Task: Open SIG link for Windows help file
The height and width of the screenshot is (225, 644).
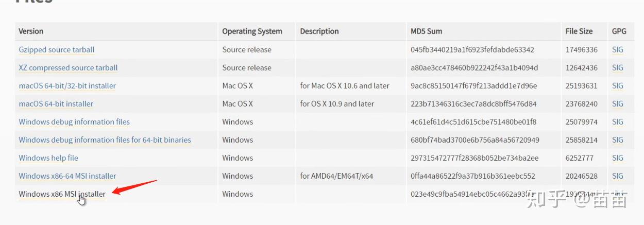Action: click(x=618, y=158)
